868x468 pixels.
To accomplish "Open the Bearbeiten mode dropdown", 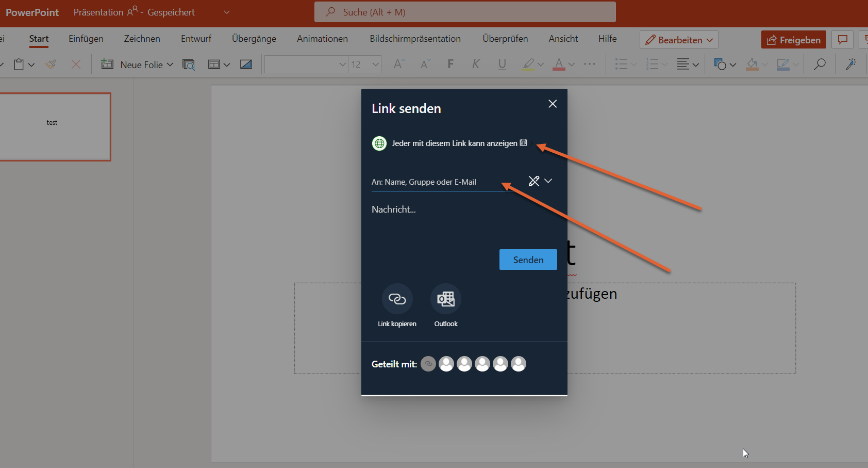I will (x=679, y=40).
